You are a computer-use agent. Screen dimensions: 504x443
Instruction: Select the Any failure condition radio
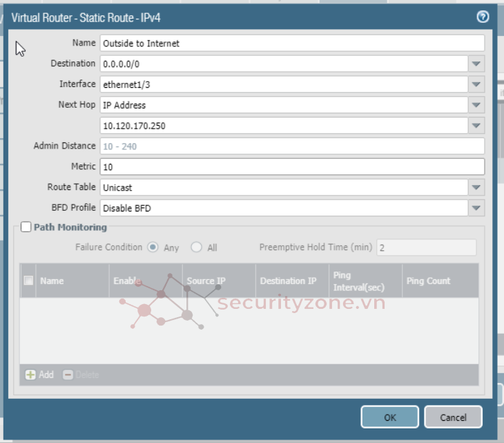[153, 247]
